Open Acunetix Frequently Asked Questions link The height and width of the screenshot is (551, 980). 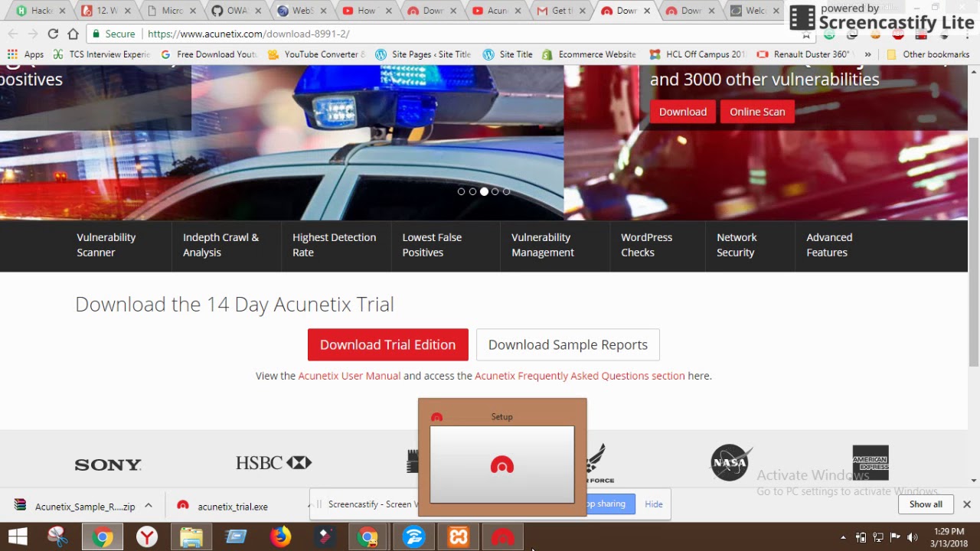coord(580,376)
